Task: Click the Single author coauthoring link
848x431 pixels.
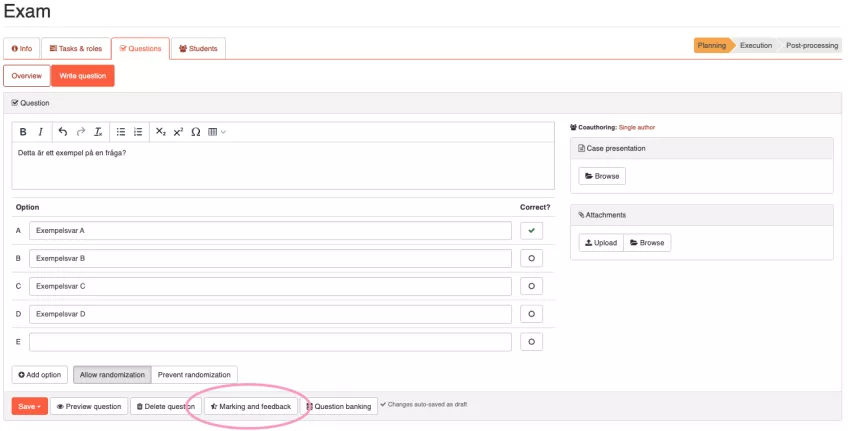Action: click(x=637, y=128)
